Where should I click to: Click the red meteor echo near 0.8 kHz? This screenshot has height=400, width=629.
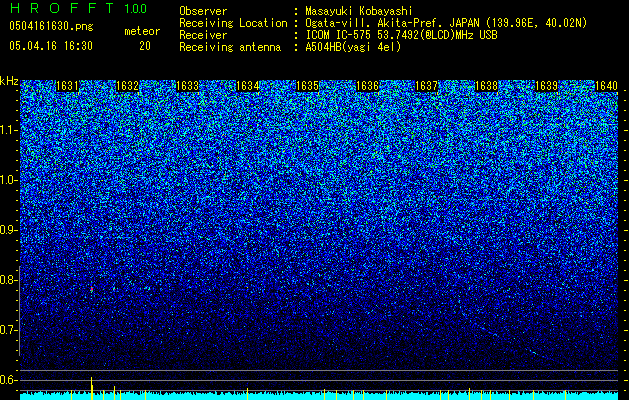tap(92, 288)
